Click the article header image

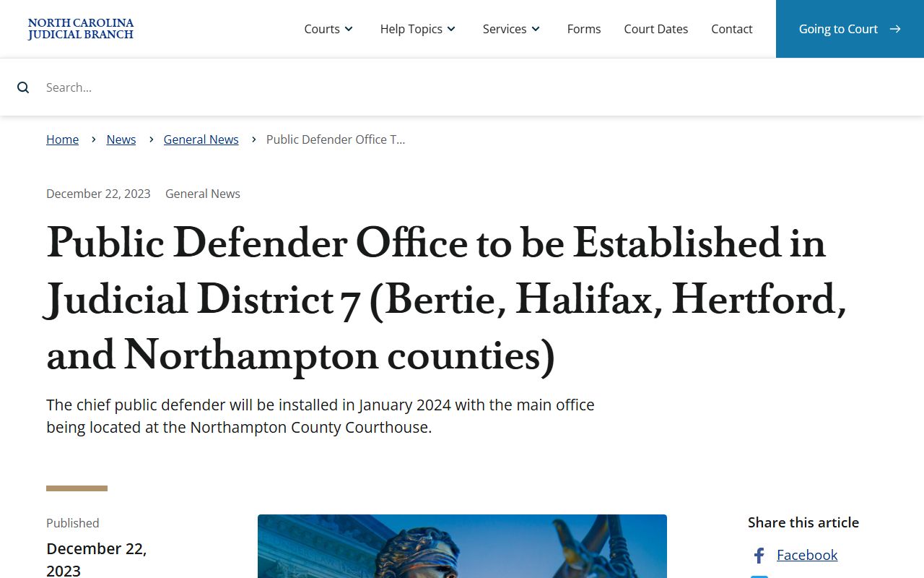click(x=462, y=546)
